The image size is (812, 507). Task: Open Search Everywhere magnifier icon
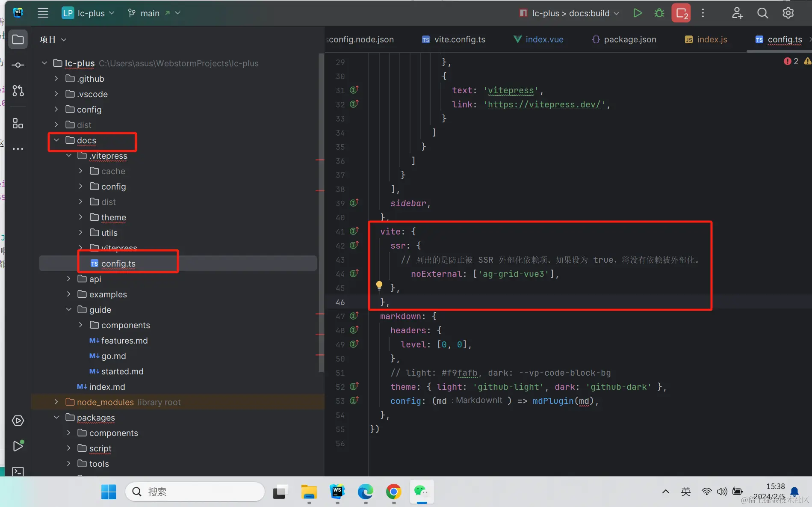(x=763, y=13)
